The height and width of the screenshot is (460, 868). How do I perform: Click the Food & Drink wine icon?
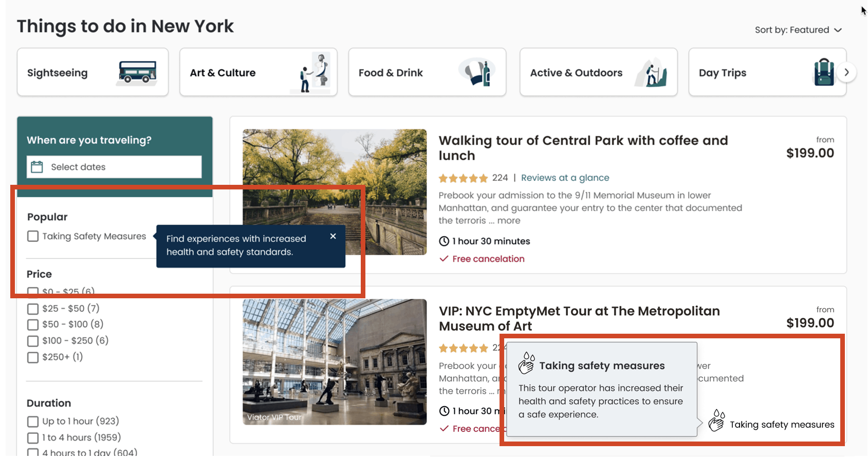pos(477,72)
